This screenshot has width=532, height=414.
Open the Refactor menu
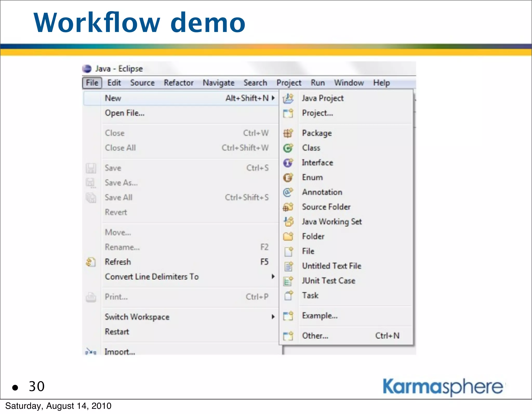(179, 83)
